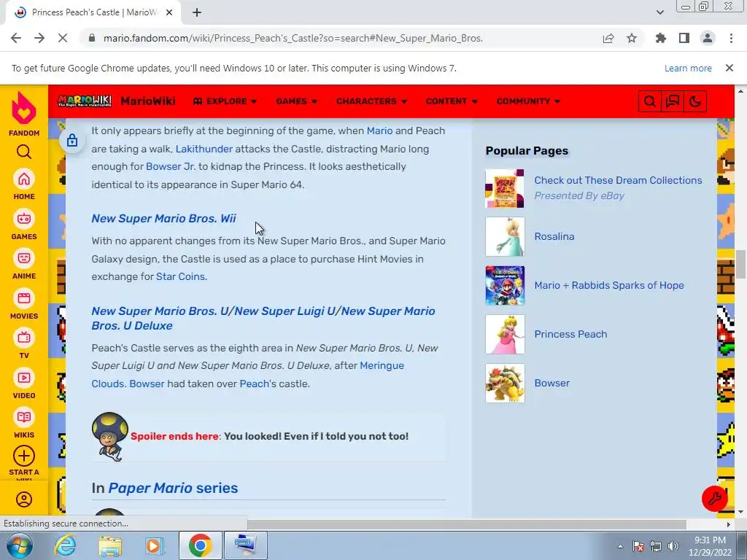Expand the Explore dropdown menu
This screenshot has width=747, height=560.
coord(225,101)
